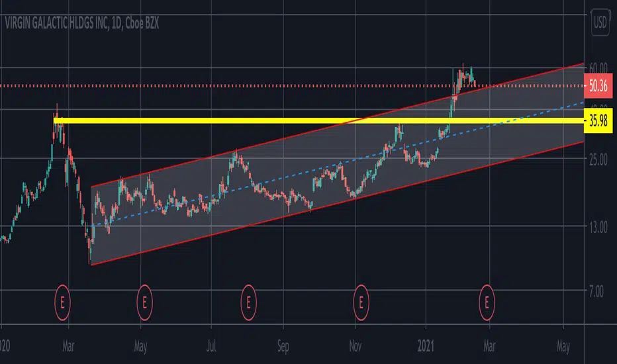Click the Sep label on time axis
617x364 pixels.
pyautogui.click(x=283, y=346)
